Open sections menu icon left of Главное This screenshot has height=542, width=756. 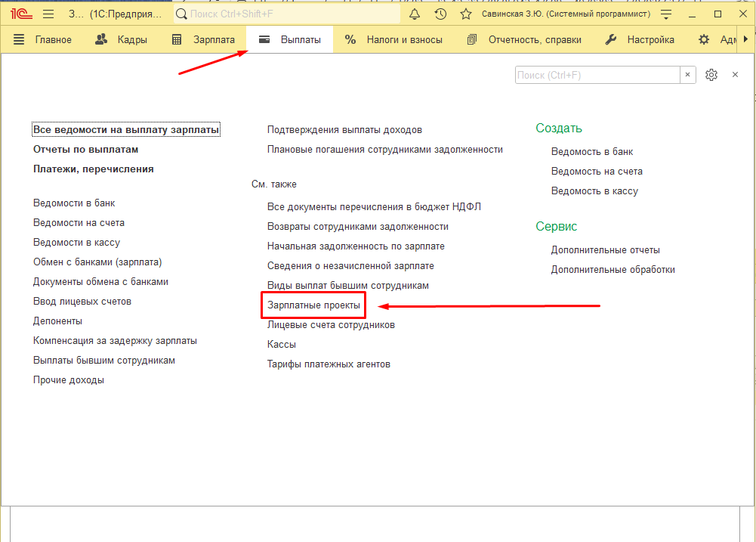[19, 39]
